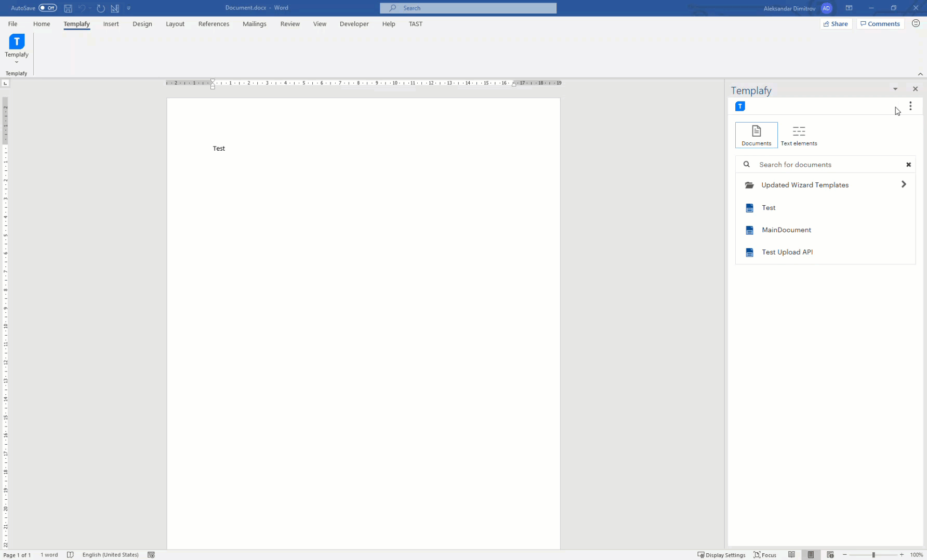Switch to the Insert tab

point(111,24)
